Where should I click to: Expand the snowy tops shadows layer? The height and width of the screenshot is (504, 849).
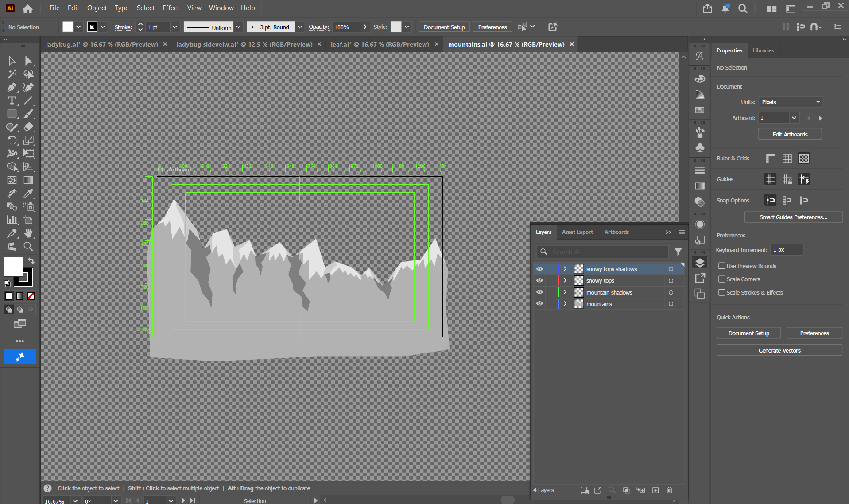point(565,269)
